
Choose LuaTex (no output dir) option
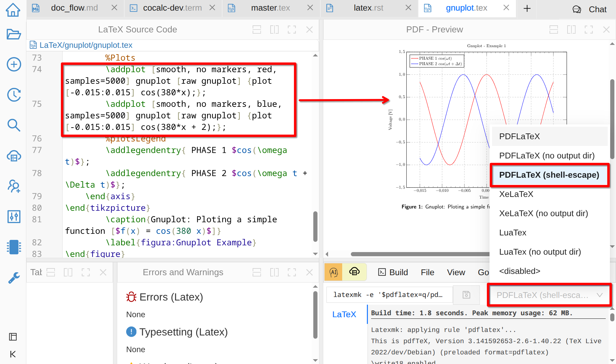pos(540,252)
